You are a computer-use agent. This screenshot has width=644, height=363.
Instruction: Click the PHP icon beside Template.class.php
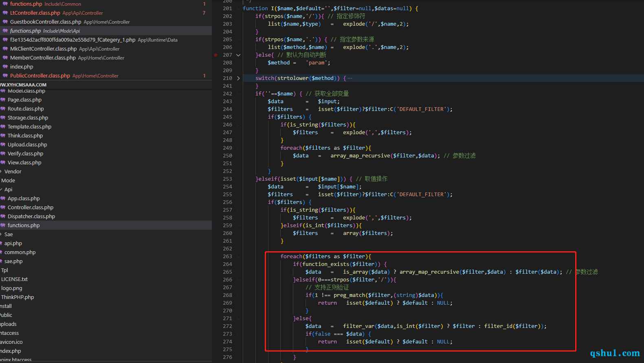(x=3, y=126)
